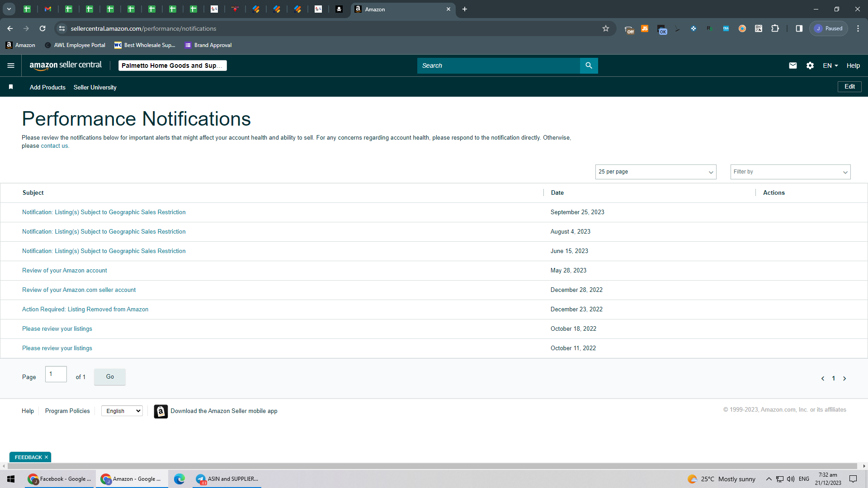Open the Seller Central hamburger menu
This screenshot has height=488, width=868.
click(x=11, y=66)
